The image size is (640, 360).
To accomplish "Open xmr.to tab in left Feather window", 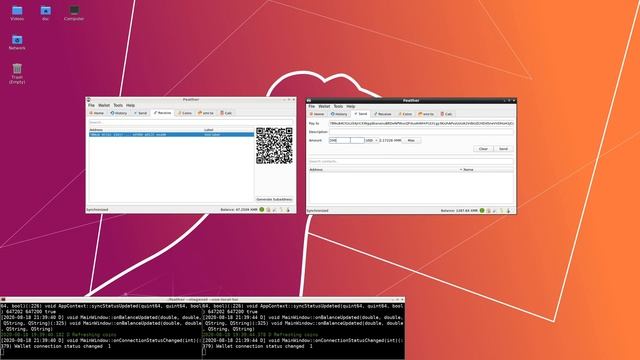I will (x=206, y=113).
